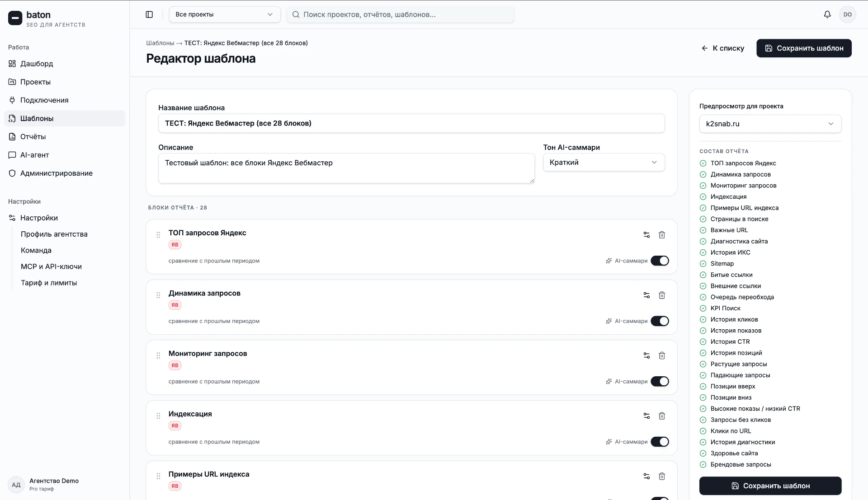Go to Дашборд in sidebar
The image size is (868, 500).
pos(65,64)
